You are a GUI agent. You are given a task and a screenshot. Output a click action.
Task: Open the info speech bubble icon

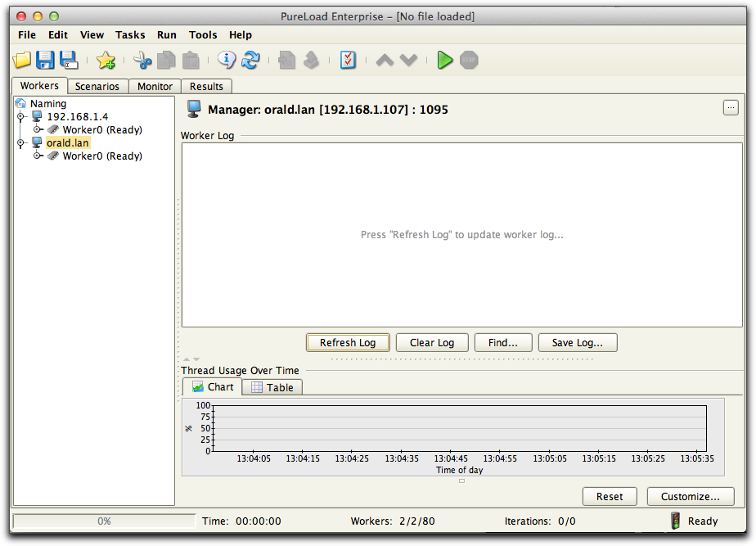[227, 61]
